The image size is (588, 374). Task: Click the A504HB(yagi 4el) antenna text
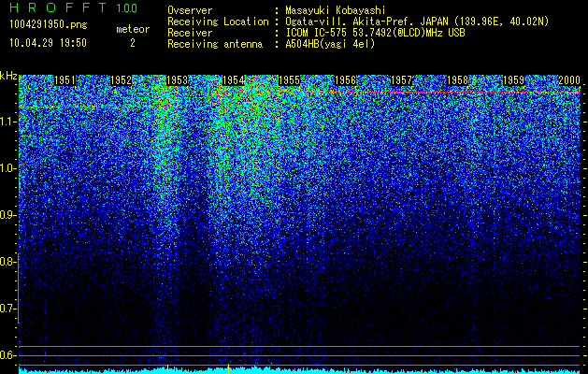pos(330,44)
